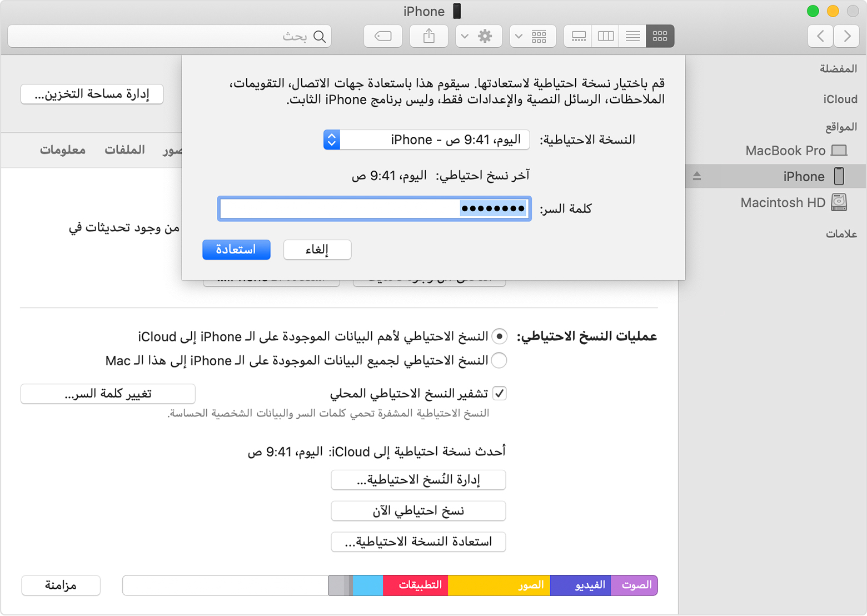Click the إلغاء cancel button
The width and height of the screenshot is (867, 616).
(317, 250)
